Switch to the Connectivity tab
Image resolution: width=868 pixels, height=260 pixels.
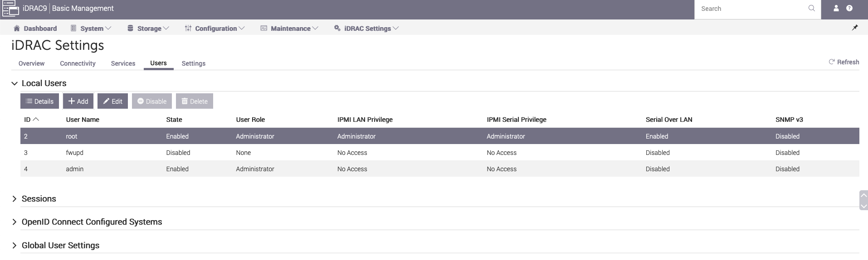click(x=78, y=63)
